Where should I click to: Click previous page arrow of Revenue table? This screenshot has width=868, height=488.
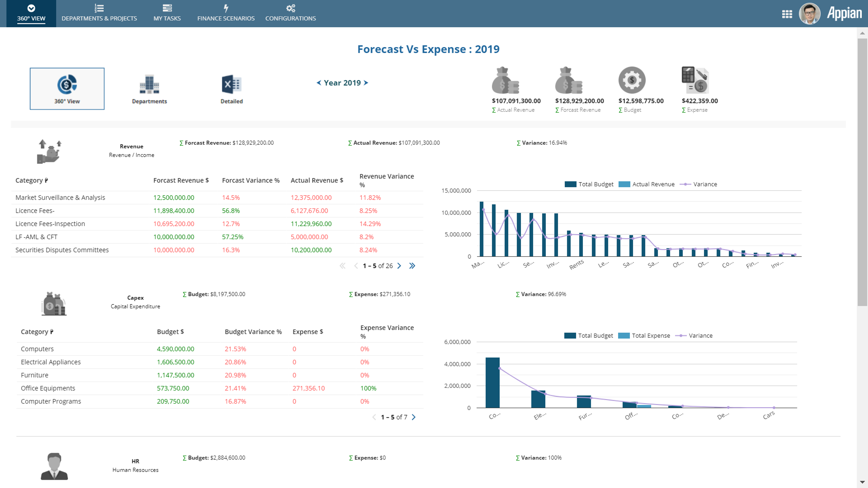356,266
